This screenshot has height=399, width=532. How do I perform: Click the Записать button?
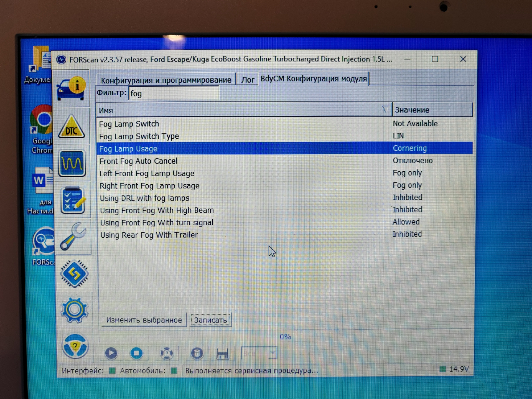pos(210,320)
